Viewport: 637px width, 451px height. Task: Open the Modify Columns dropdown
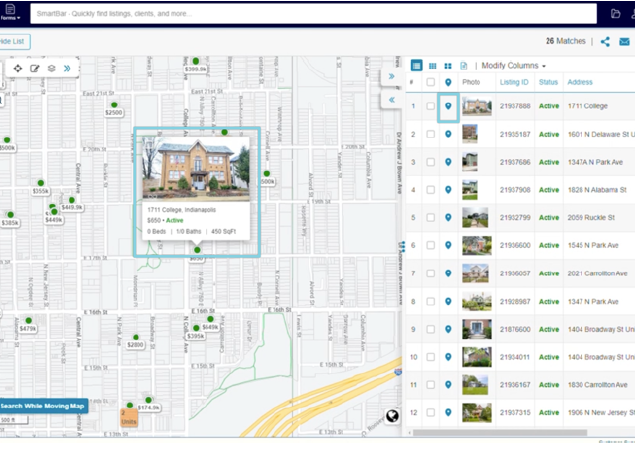click(x=514, y=66)
